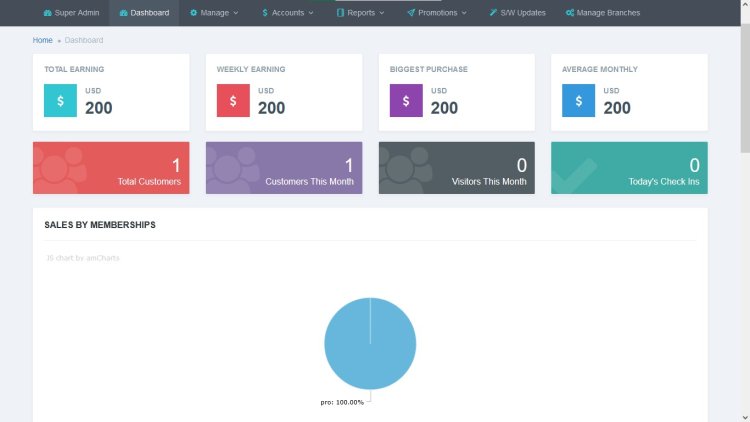750x422 pixels.
Task: Click the purple Biggest Purchase dollar icon
Action: click(x=406, y=100)
